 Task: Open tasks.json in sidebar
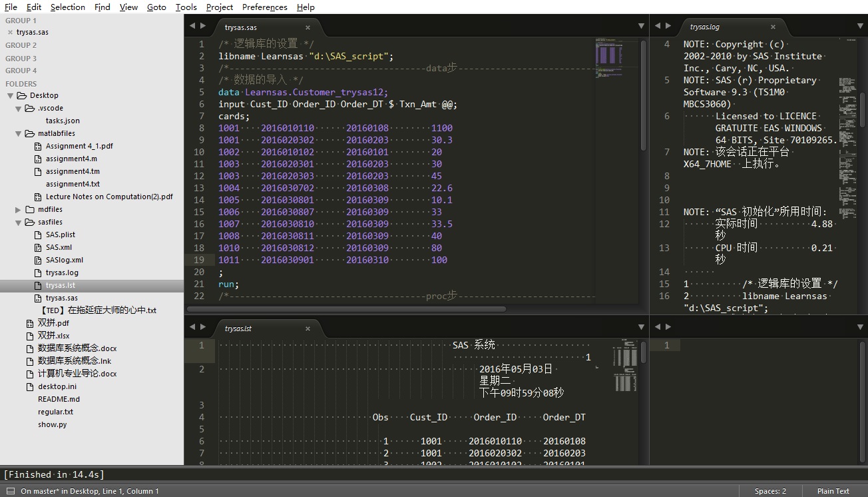tap(63, 121)
